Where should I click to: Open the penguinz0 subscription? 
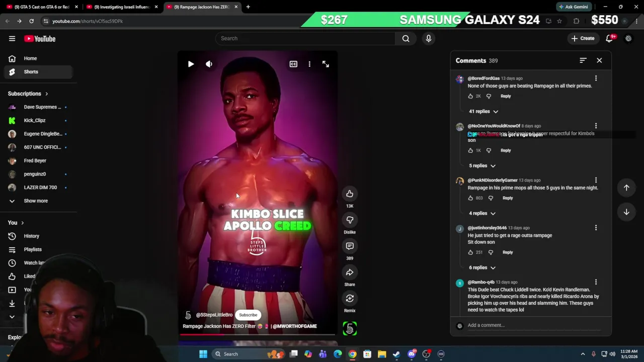[38, 174]
